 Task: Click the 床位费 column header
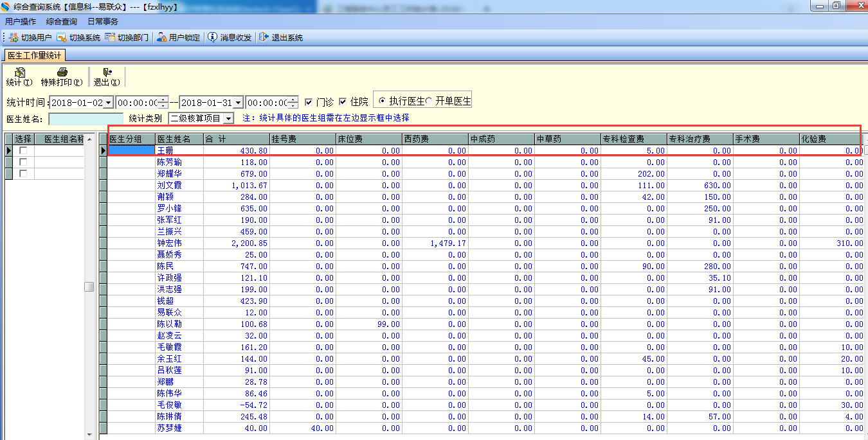coord(369,139)
